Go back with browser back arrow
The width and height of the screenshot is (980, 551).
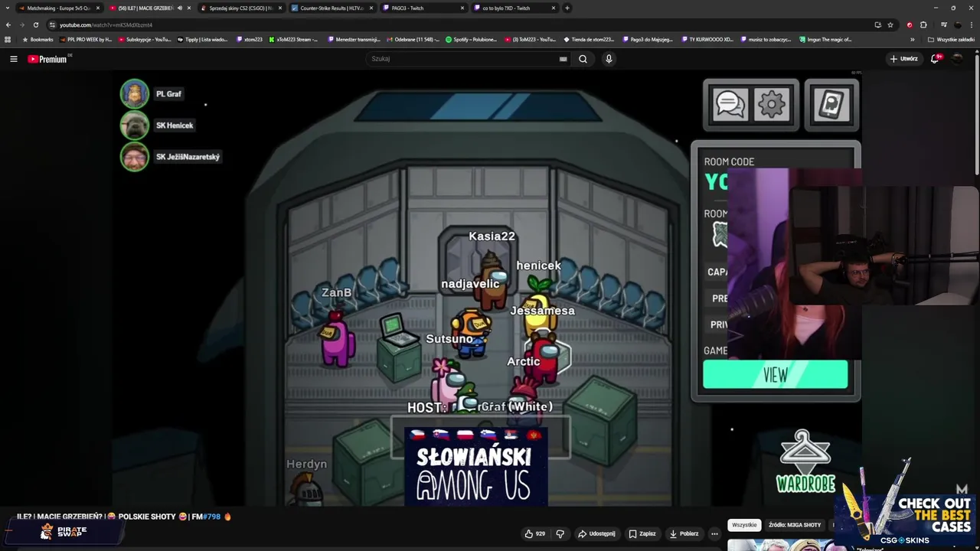pos(8,24)
